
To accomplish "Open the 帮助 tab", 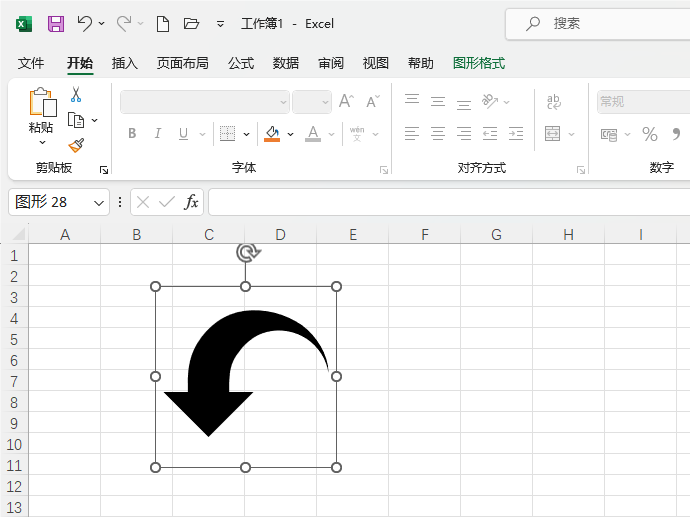I will (x=420, y=63).
